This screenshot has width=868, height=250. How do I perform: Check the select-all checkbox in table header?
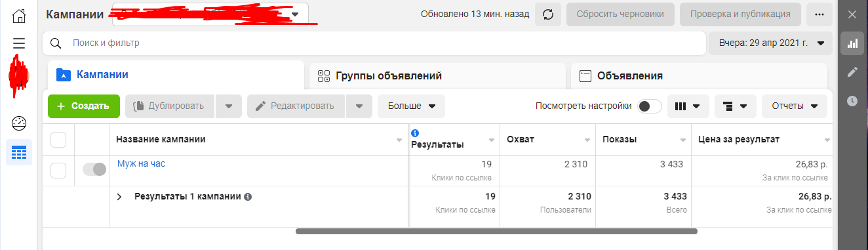pyautogui.click(x=58, y=140)
